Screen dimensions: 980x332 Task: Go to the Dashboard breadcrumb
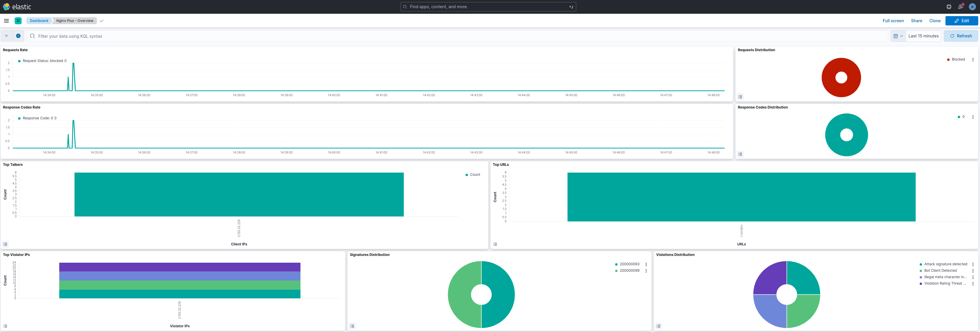[x=39, y=21]
